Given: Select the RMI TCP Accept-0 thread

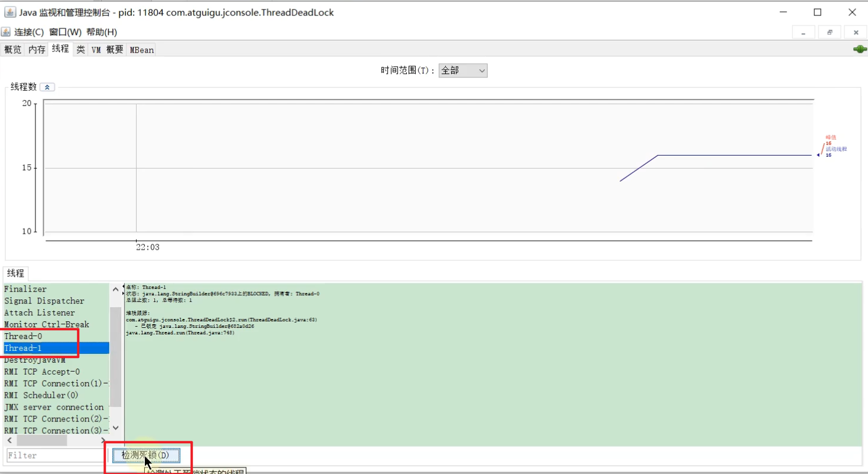Looking at the screenshot, I should [56, 372].
